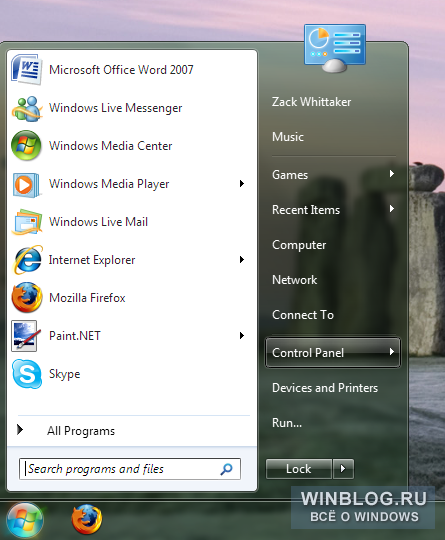Expand the Control Panel submenu arrow
This screenshot has height=540, width=445.
(x=392, y=352)
